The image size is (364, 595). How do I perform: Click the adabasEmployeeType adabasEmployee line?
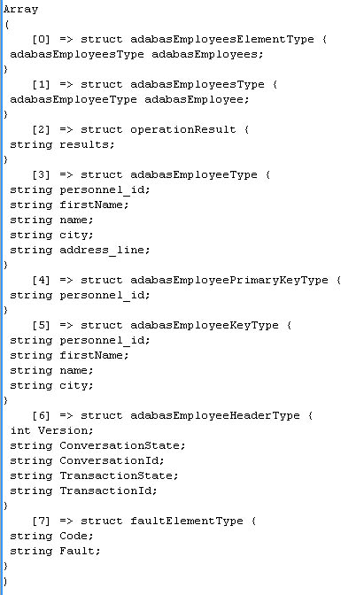click(129, 100)
